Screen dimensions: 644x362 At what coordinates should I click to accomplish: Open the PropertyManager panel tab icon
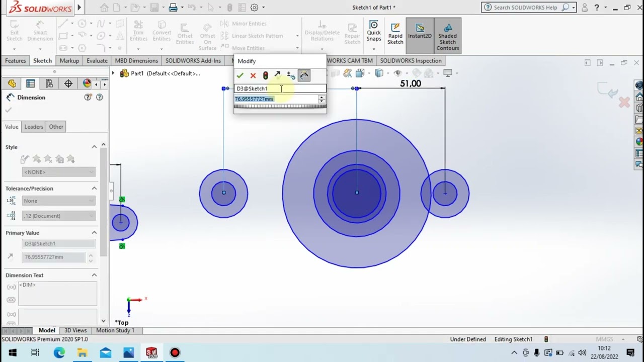[31, 83]
